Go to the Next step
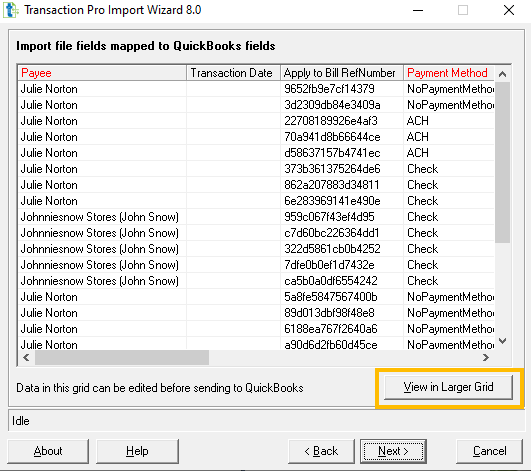Viewport: 531px width, 471px height. click(x=393, y=451)
